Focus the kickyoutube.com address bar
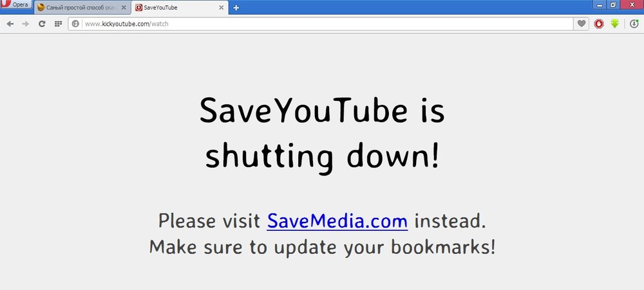The image size is (644, 290). pyautogui.click(x=328, y=24)
